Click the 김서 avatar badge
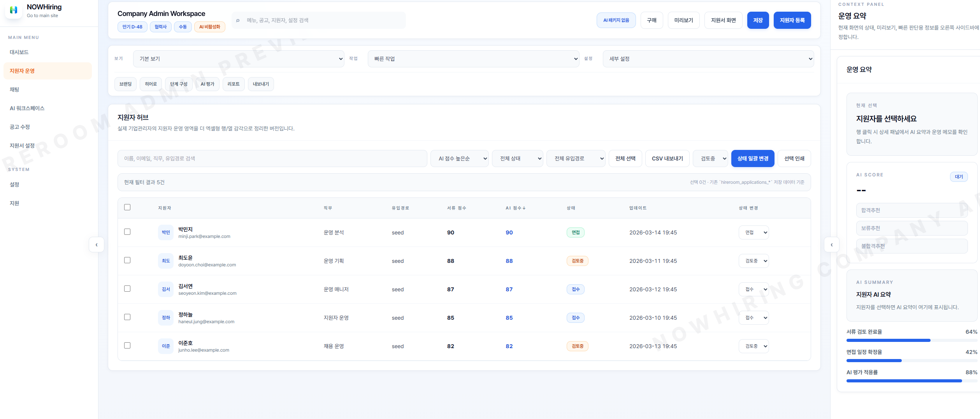Viewport: 980px width, 419px height. 166,289
